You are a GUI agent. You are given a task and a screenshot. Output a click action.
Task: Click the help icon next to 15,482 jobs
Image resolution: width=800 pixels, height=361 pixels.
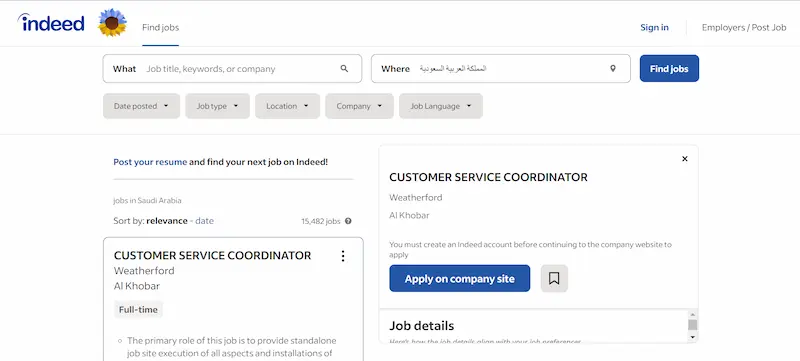[348, 221]
